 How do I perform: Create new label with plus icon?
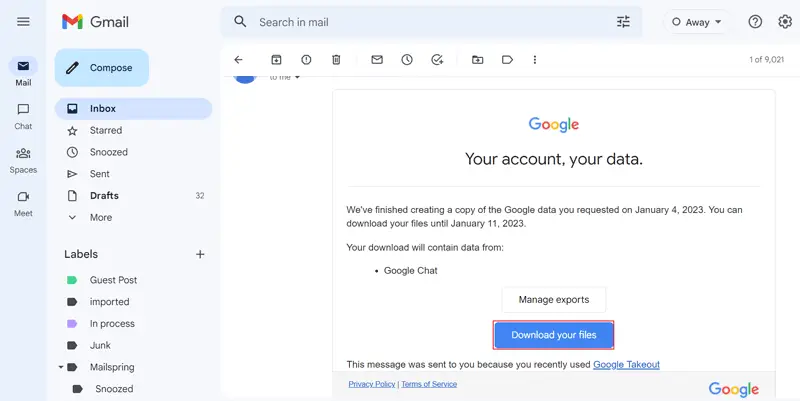tap(200, 254)
